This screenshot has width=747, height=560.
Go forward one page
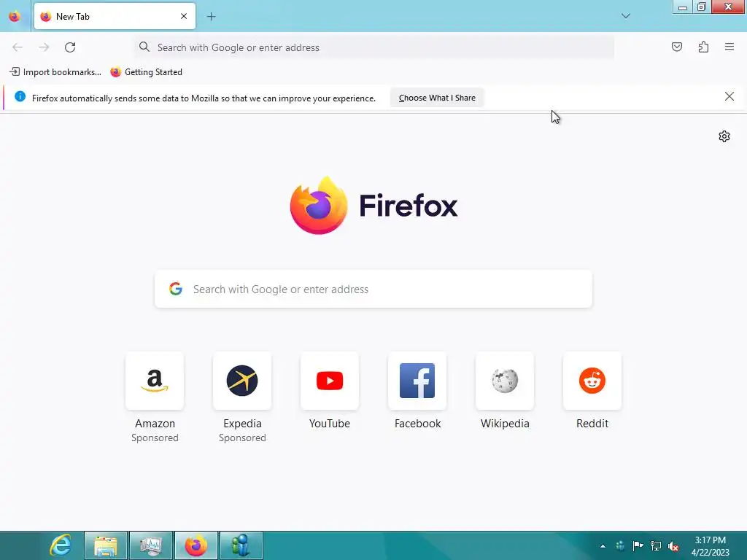point(44,47)
